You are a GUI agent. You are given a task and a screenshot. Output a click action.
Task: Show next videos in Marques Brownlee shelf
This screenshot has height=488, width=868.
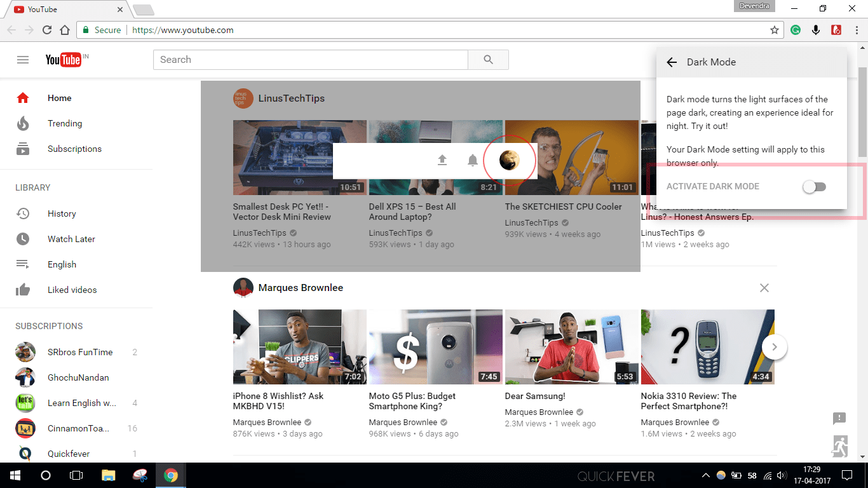pyautogui.click(x=775, y=347)
